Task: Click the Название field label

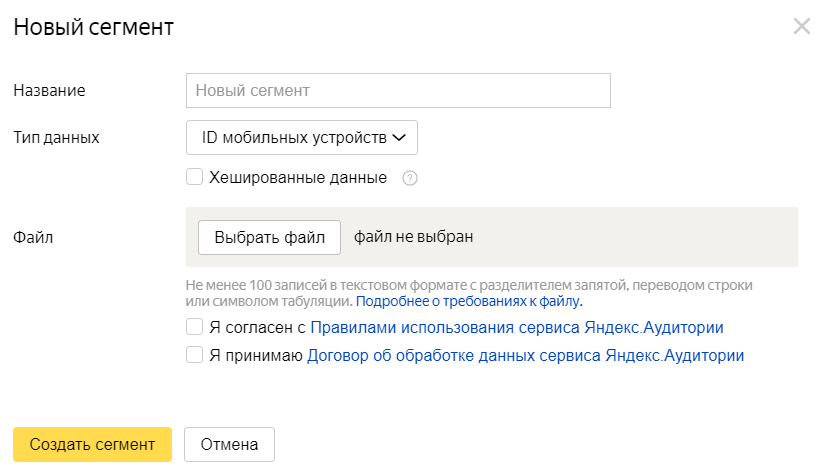Action: [x=49, y=90]
